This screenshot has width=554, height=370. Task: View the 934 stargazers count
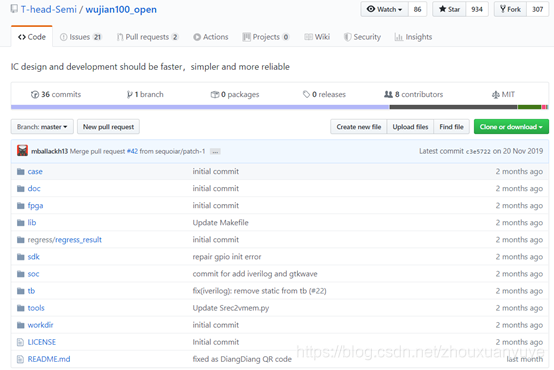pyautogui.click(x=477, y=9)
